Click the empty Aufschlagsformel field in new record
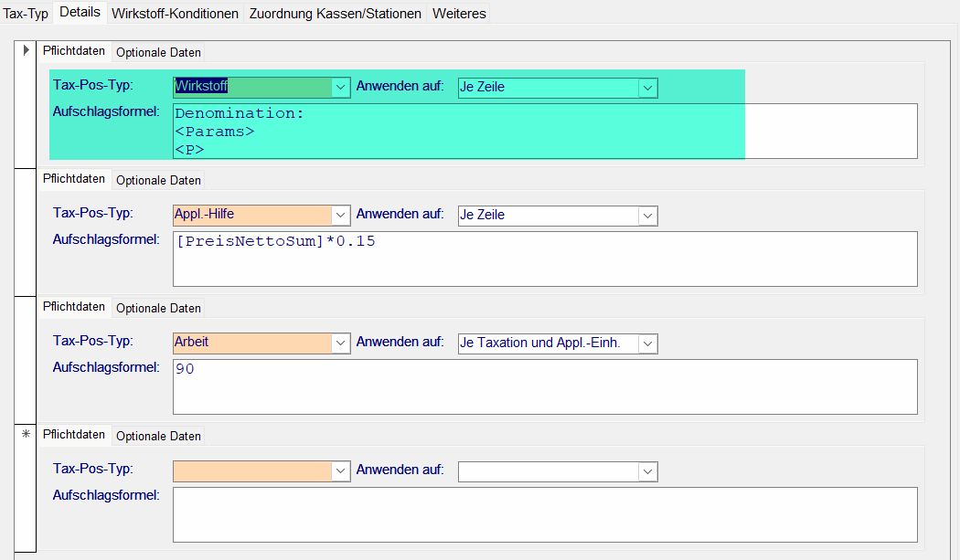The height and width of the screenshot is (560, 960). [x=544, y=514]
